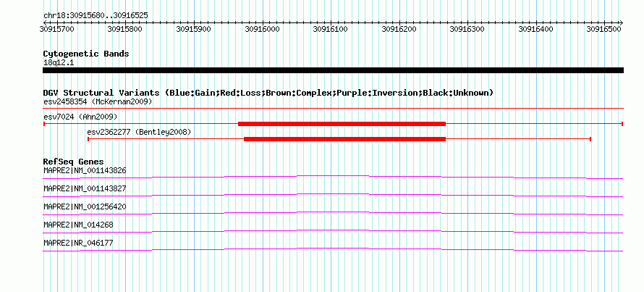Click the DGV Structural Variants track title
644x292 pixels.
[268, 93]
